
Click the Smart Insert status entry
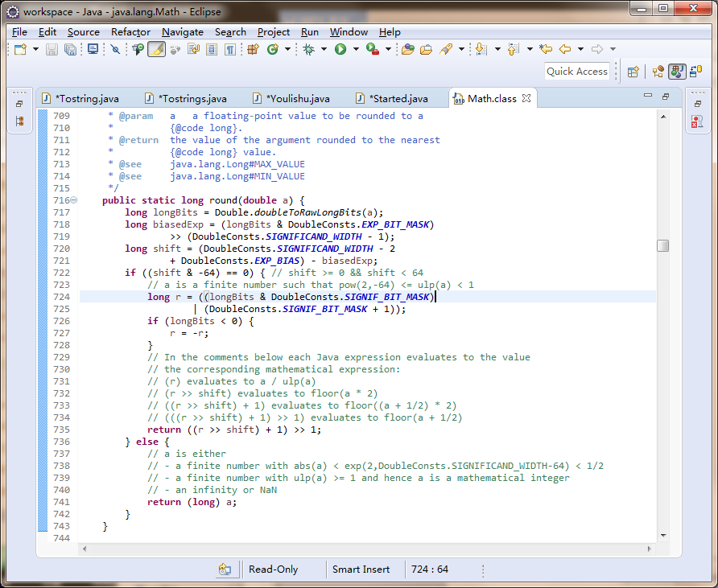[x=361, y=569]
